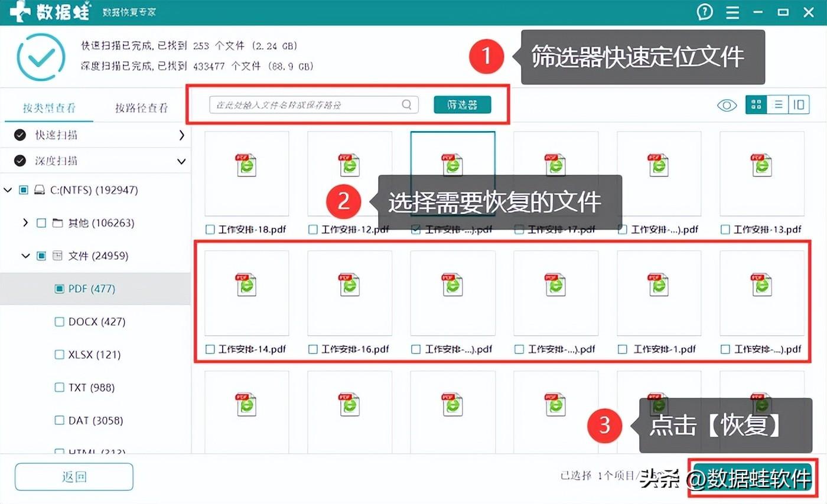Click the 文件 category icon
This screenshot has width=827, height=504.
click(57, 256)
